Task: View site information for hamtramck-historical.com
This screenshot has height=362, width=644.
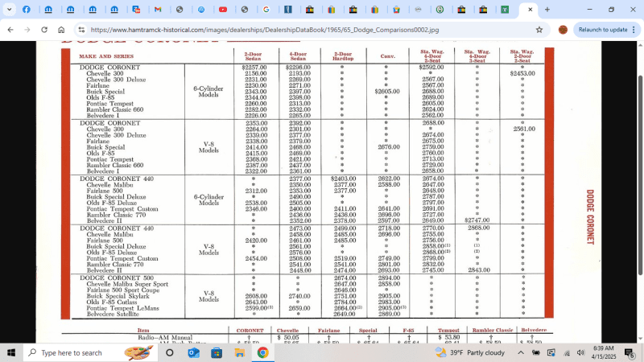Action: [81, 30]
